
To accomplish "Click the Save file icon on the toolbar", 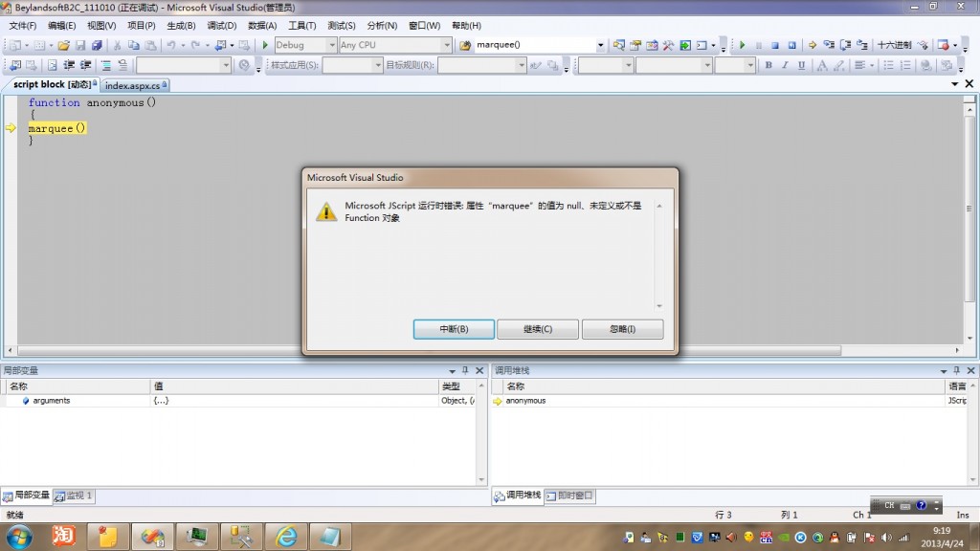I will click(81, 44).
